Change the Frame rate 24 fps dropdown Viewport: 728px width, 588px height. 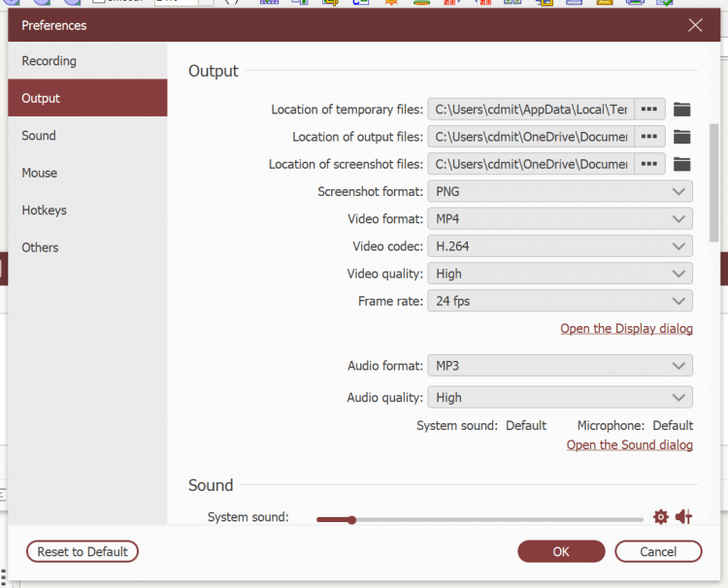click(x=560, y=301)
